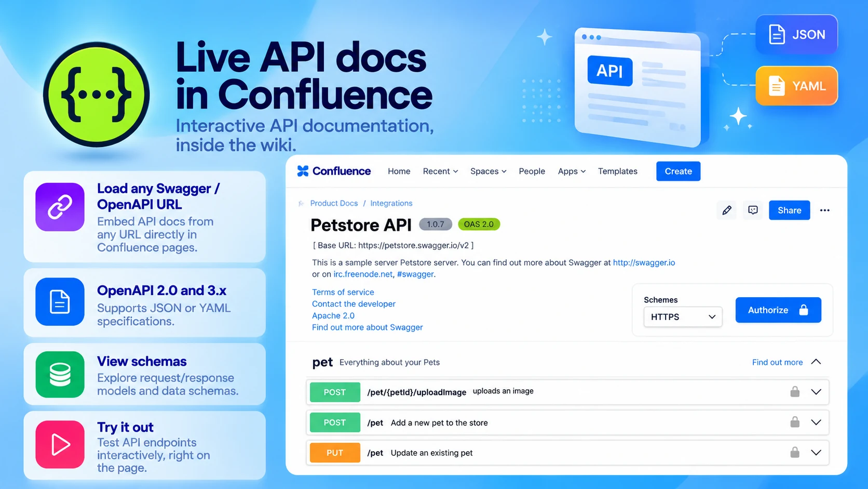Image resolution: width=868 pixels, height=489 pixels.
Task: Open People in the navigation
Action: pyautogui.click(x=532, y=171)
